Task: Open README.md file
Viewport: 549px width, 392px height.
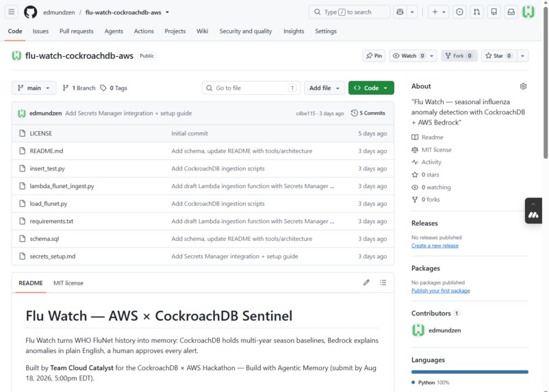Action: (47, 151)
